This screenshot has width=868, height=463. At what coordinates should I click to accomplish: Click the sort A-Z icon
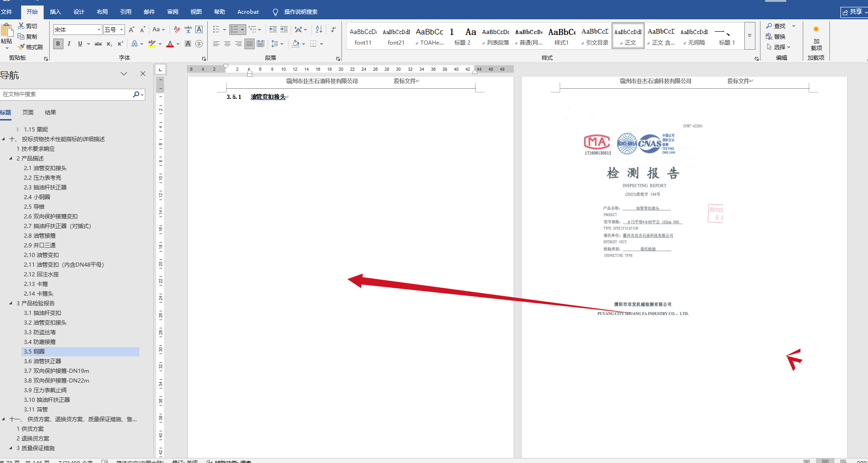[x=319, y=29]
